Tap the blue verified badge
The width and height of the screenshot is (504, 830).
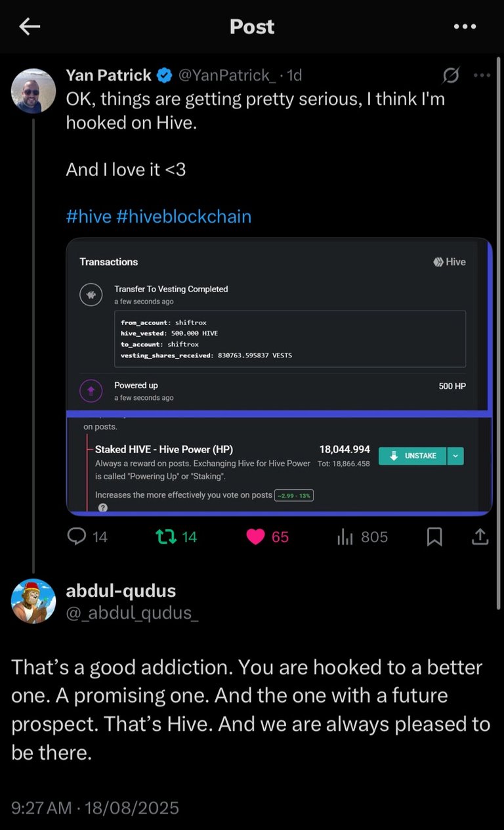(165, 76)
